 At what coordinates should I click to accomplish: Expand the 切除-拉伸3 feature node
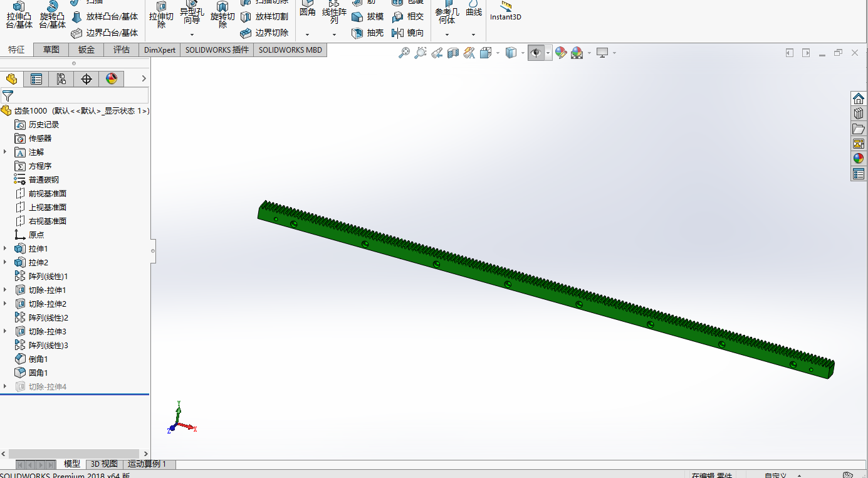tap(5, 332)
